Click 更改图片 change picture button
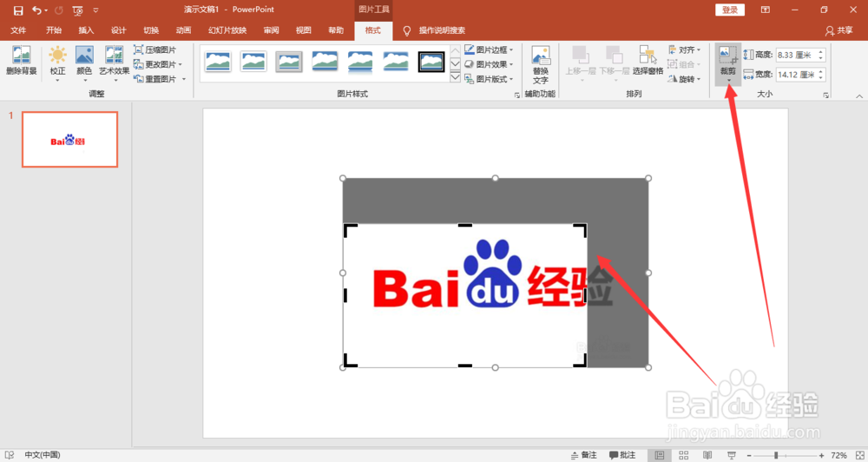The height and width of the screenshot is (462, 868). [155, 64]
